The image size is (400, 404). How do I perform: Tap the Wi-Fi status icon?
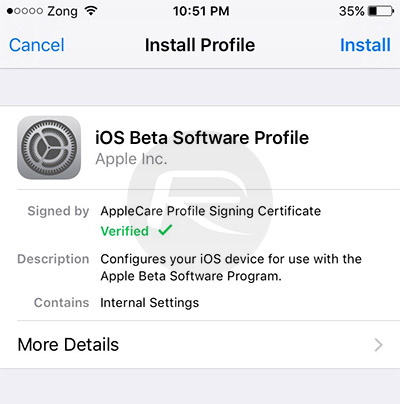tap(91, 11)
